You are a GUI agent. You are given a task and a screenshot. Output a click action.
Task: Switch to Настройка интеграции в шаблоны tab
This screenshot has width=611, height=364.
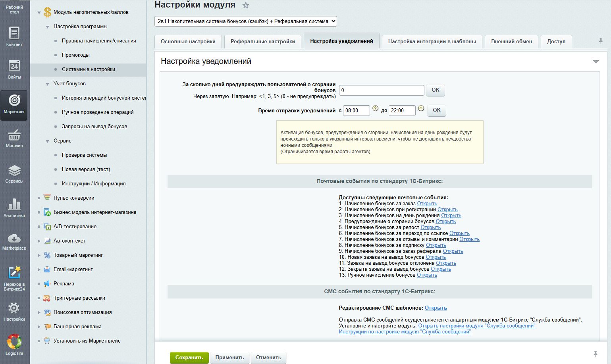tap(432, 41)
